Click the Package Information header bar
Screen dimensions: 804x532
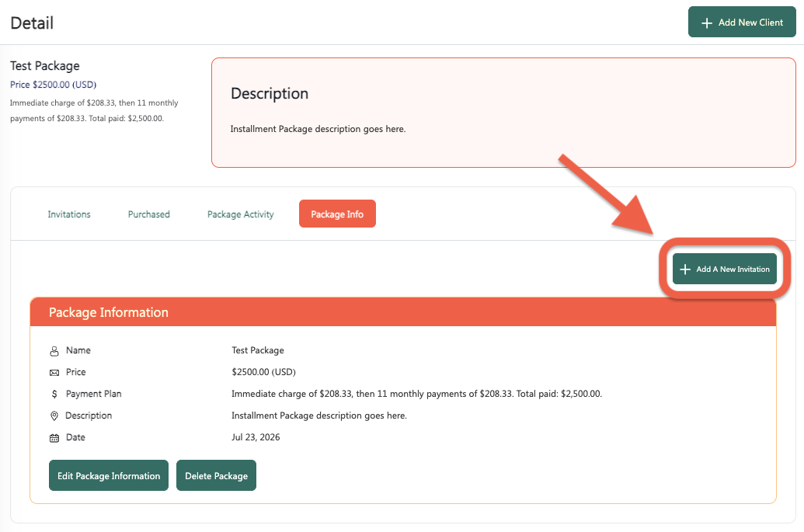pyautogui.click(x=403, y=312)
